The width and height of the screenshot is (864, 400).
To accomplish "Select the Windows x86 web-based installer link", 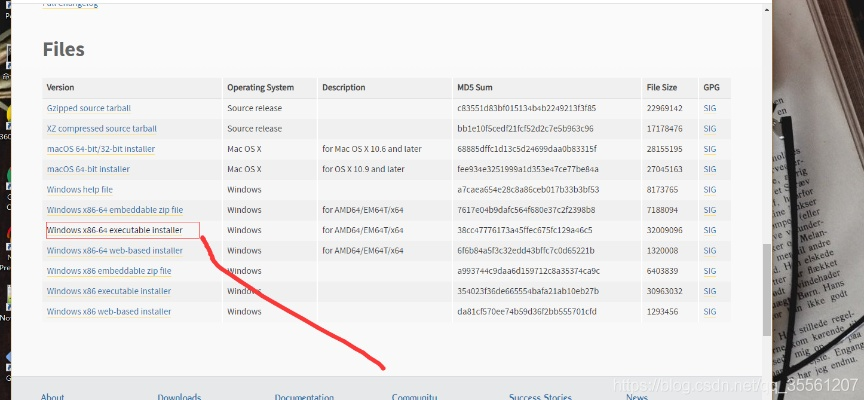I will pyautogui.click(x=108, y=312).
